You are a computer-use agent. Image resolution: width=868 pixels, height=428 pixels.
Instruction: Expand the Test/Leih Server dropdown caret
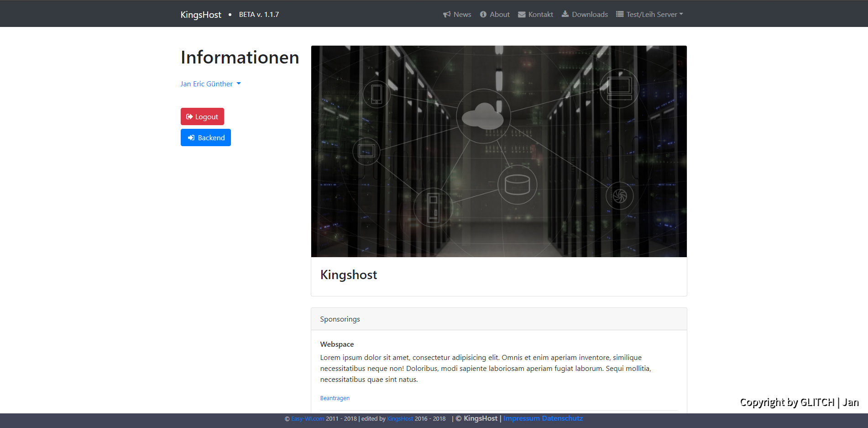(x=681, y=14)
